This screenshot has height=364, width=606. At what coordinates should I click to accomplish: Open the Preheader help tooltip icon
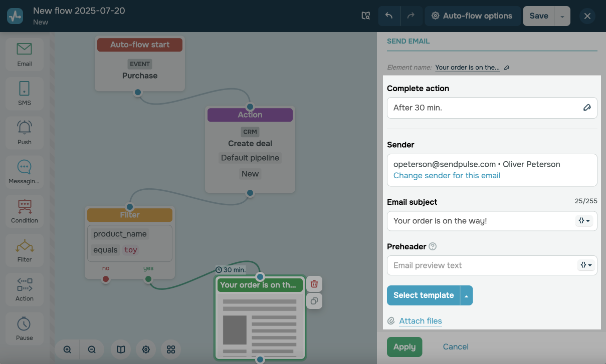tap(433, 246)
